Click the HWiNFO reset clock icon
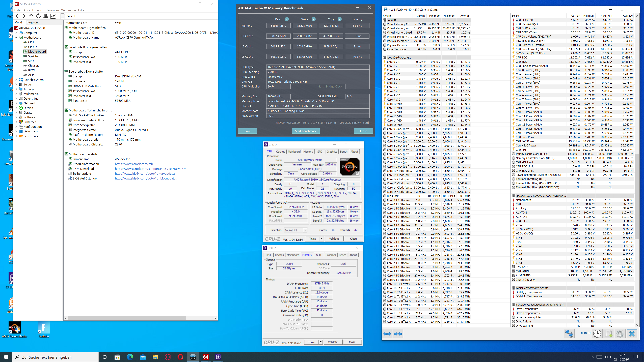This screenshot has width=644, height=362. (597, 334)
